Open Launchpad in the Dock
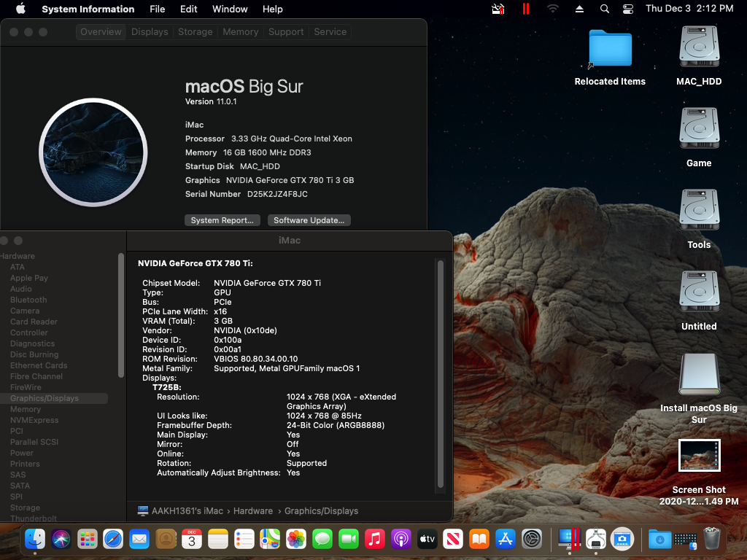Image resolution: width=747 pixels, height=560 pixels. [x=88, y=540]
